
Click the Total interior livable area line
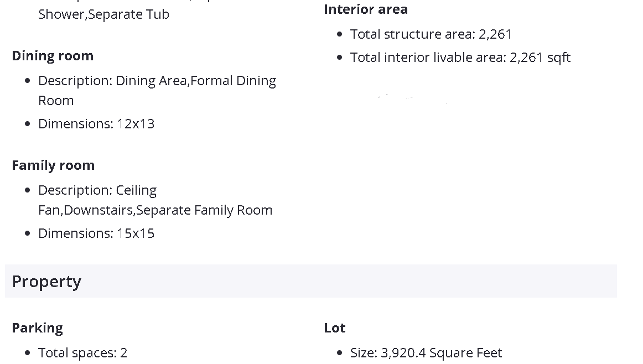coord(460,58)
